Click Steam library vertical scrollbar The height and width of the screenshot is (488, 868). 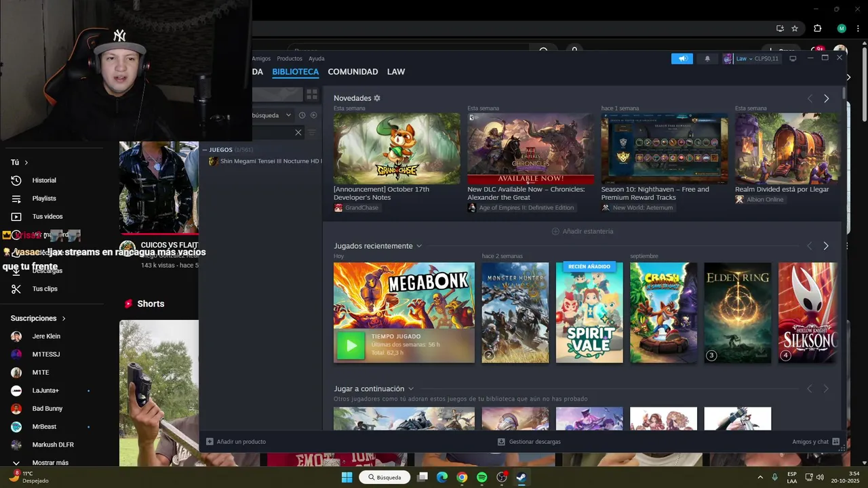[x=844, y=93]
